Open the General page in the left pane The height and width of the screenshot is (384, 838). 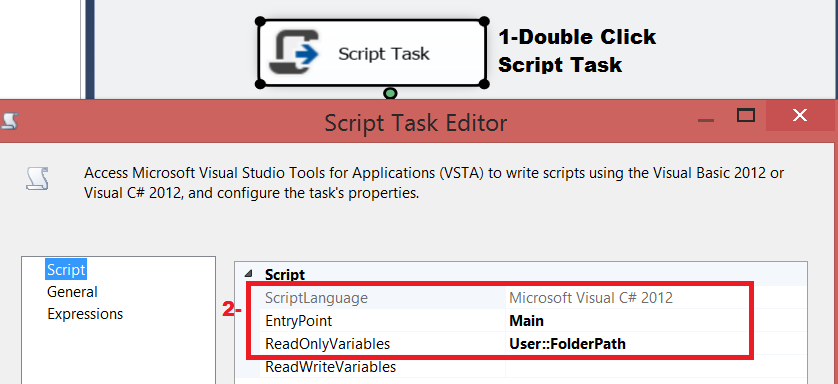(72, 292)
